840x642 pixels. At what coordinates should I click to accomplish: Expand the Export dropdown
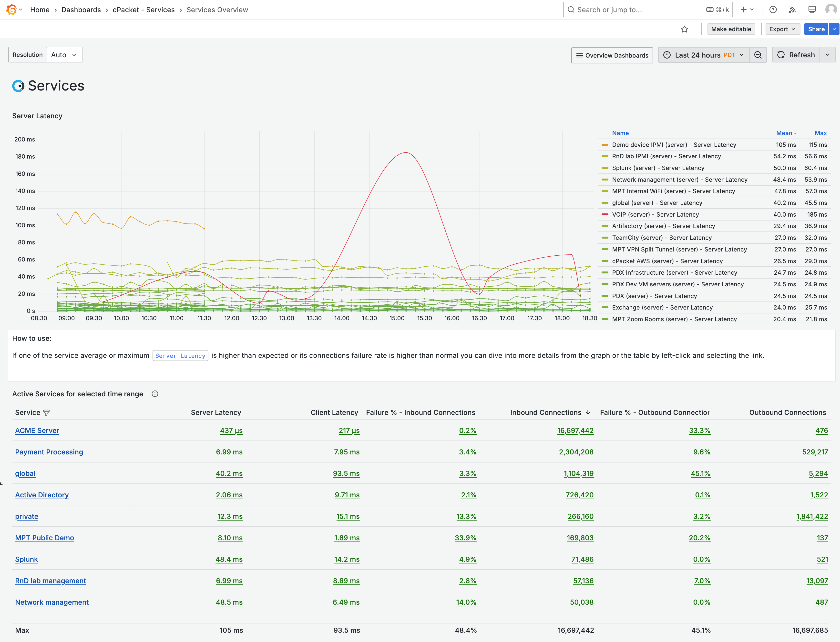coord(782,29)
